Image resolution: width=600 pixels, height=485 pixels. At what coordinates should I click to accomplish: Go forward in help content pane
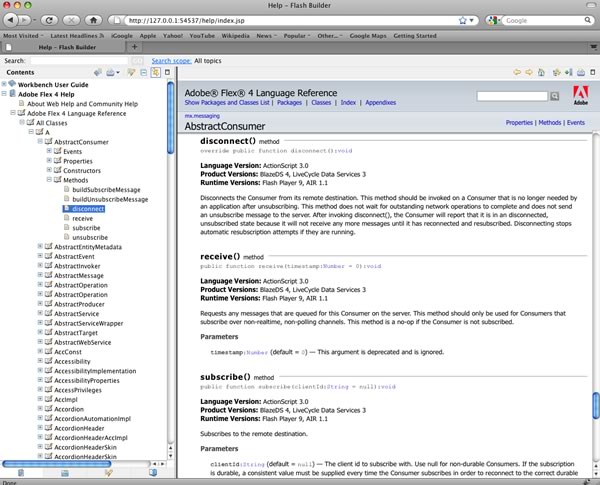coord(529,72)
